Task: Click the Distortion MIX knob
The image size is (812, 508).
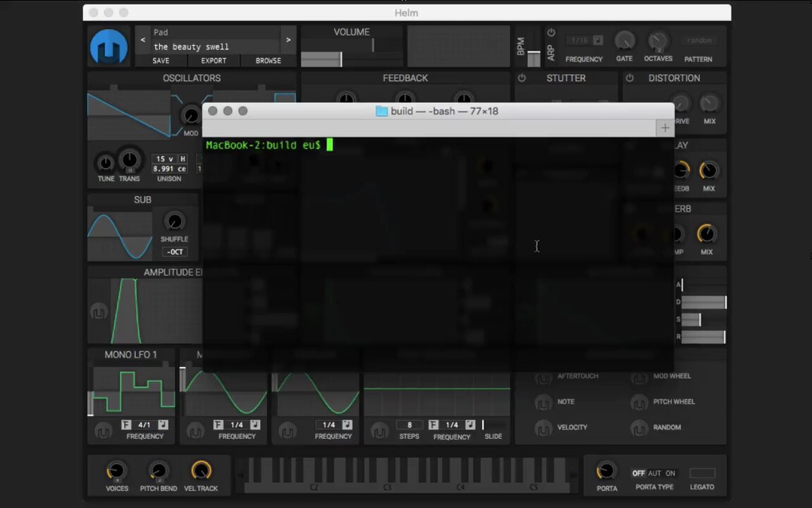Action: (x=710, y=103)
